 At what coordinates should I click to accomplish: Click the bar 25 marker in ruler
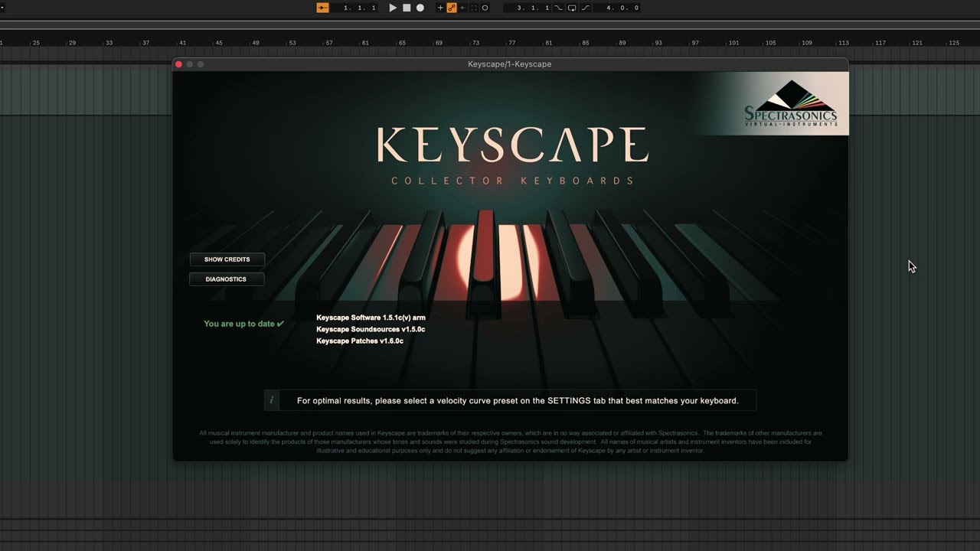[x=36, y=43]
